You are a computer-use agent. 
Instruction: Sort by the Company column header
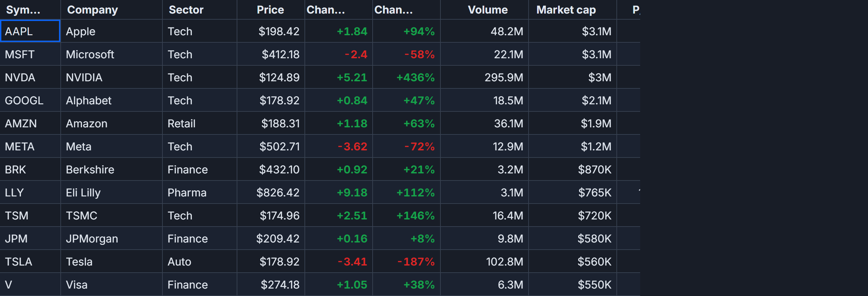point(112,9)
